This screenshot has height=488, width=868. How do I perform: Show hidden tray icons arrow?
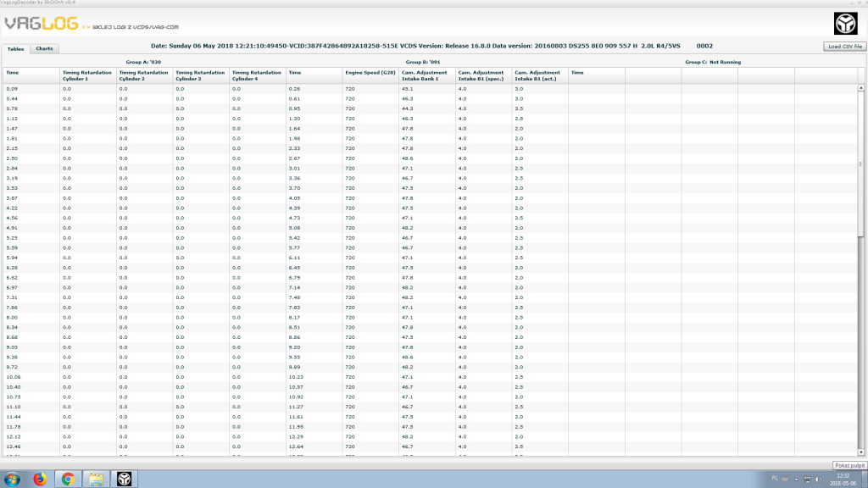(x=796, y=480)
